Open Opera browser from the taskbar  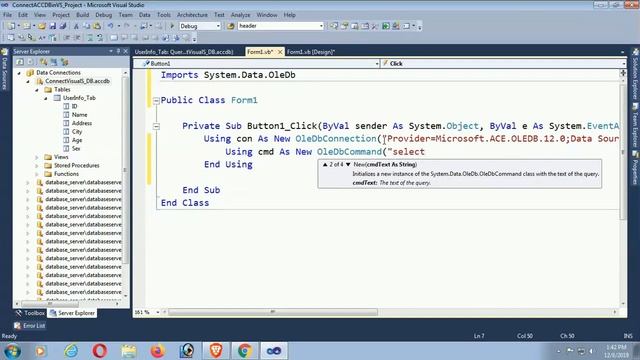click(x=100, y=351)
